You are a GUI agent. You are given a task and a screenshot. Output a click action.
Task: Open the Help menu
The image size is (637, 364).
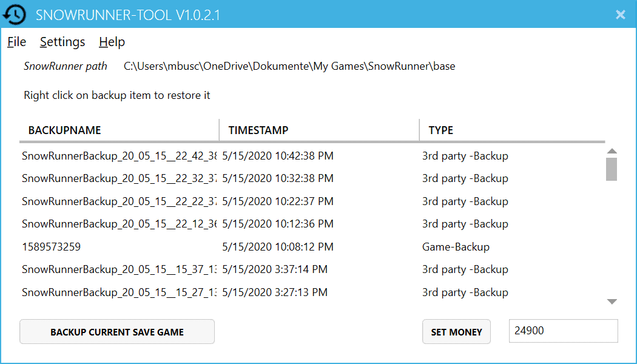tap(112, 42)
